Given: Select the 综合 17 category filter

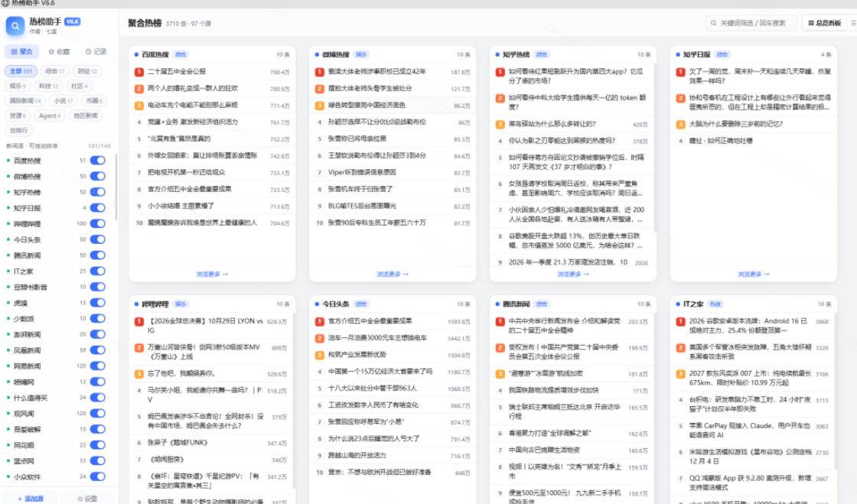Looking at the screenshot, I should click(x=54, y=71).
